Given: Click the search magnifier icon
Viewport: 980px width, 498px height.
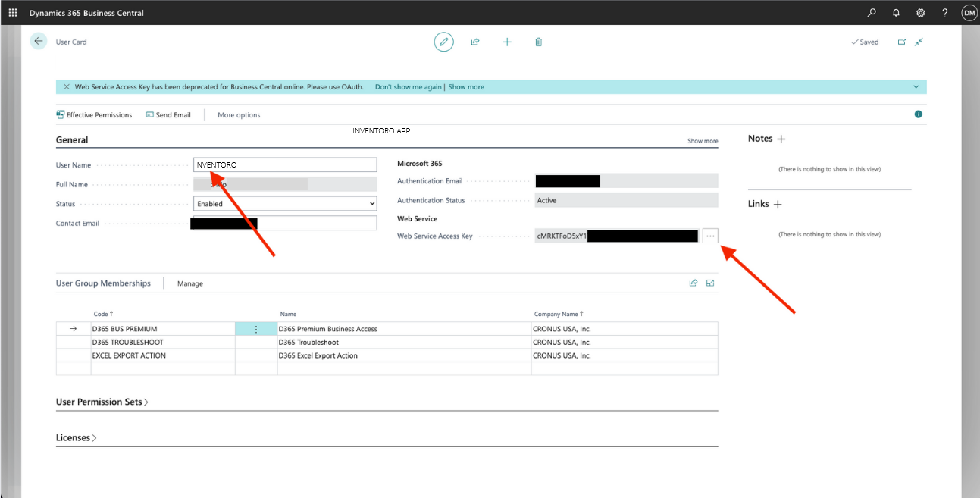Looking at the screenshot, I should pos(872,13).
